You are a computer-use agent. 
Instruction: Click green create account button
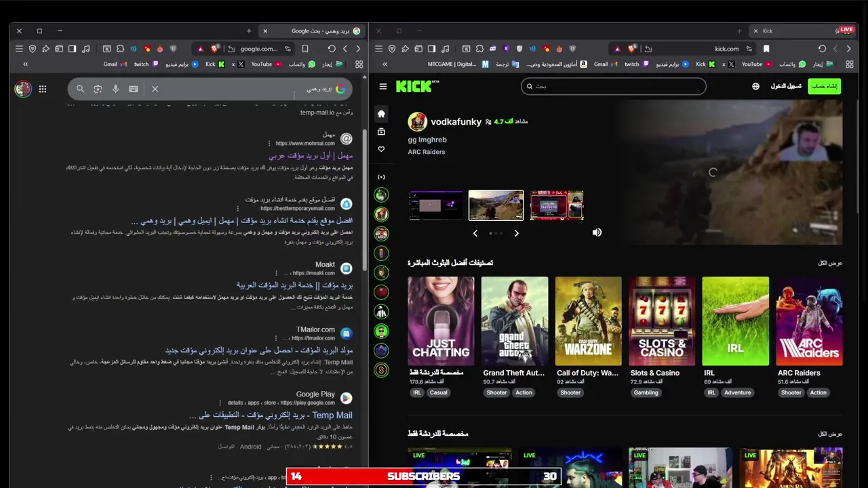(x=824, y=86)
